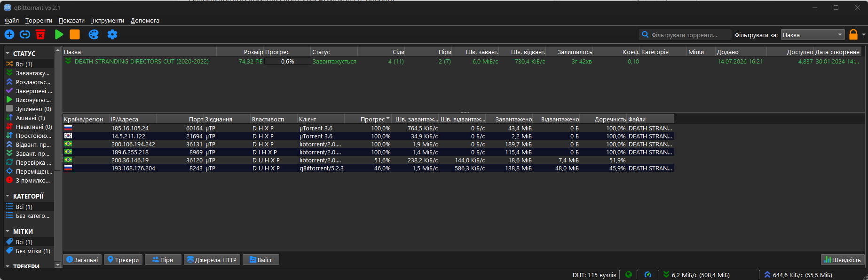Open the blue palette icon in the toolbar
The image size is (868, 280).
[x=94, y=34]
